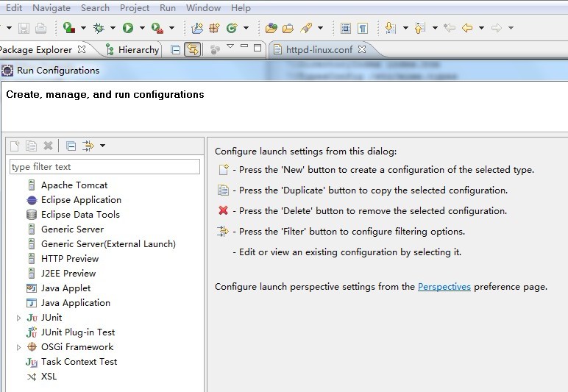Viewport: 568px width, 392px height.
Task: Open dropdown beside the Search icon
Action: [x=320, y=28]
